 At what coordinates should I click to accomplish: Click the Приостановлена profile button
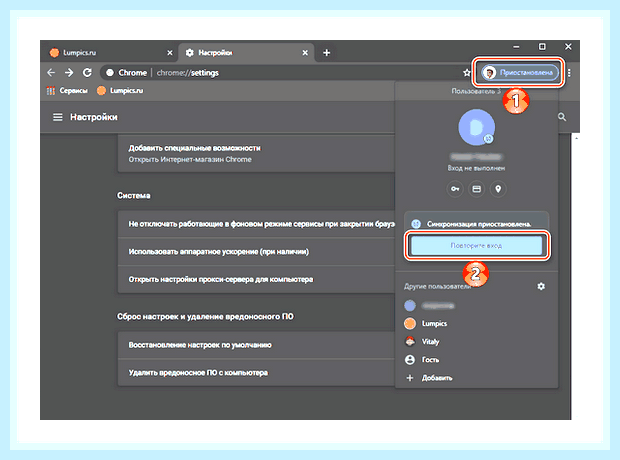point(519,72)
